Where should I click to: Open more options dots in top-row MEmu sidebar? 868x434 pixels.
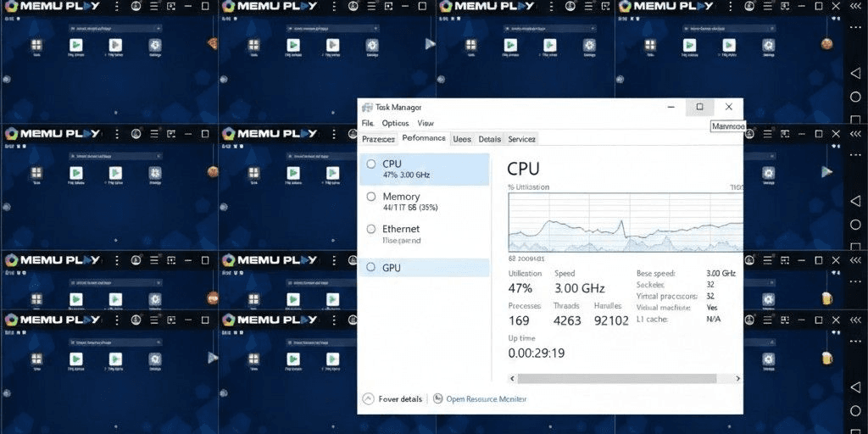click(x=855, y=26)
